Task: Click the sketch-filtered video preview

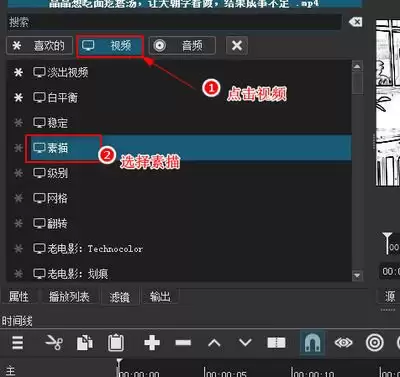Action: coord(388,103)
